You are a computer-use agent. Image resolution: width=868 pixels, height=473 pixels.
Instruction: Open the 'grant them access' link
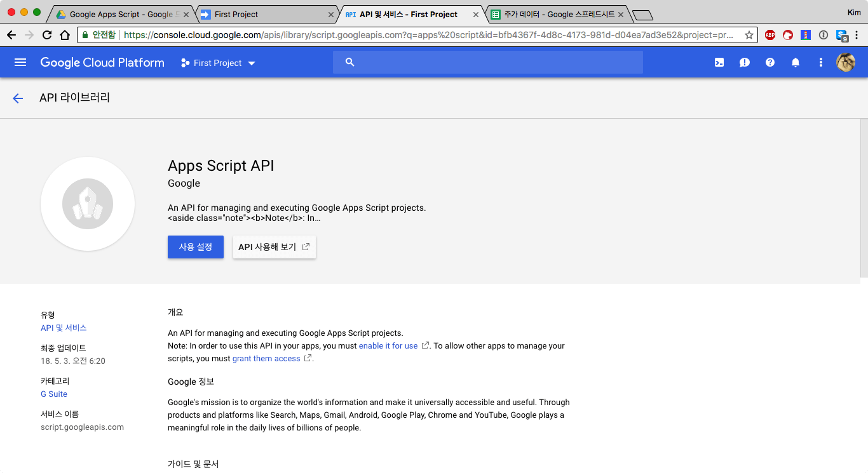coord(266,359)
